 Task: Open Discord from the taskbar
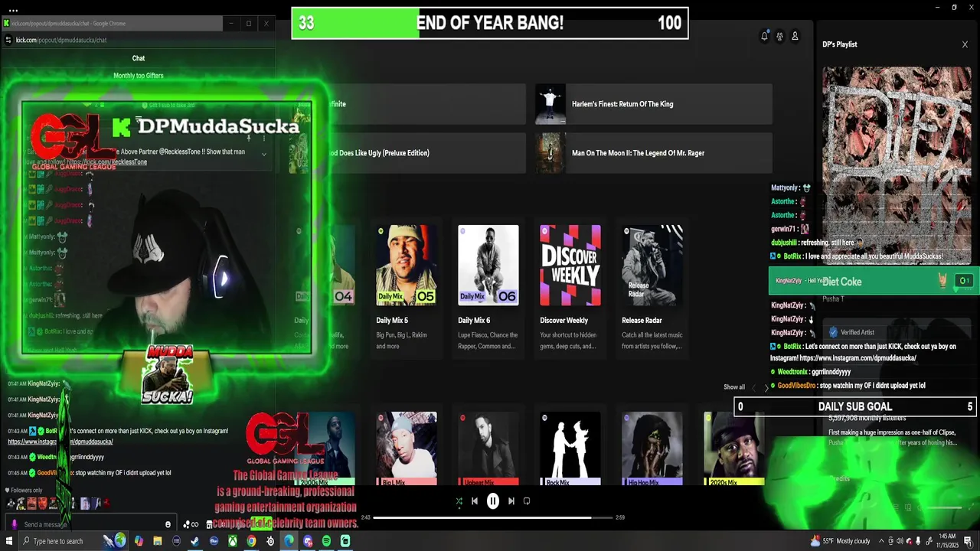308,541
